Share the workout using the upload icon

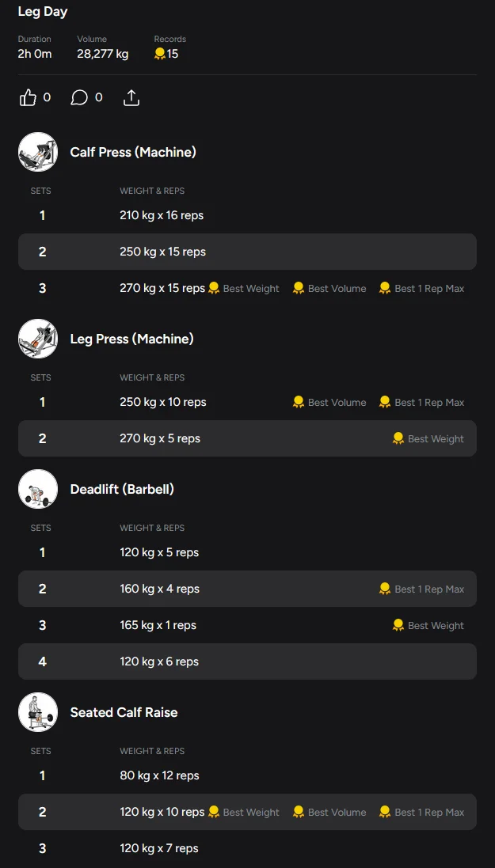[x=131, y=98]
